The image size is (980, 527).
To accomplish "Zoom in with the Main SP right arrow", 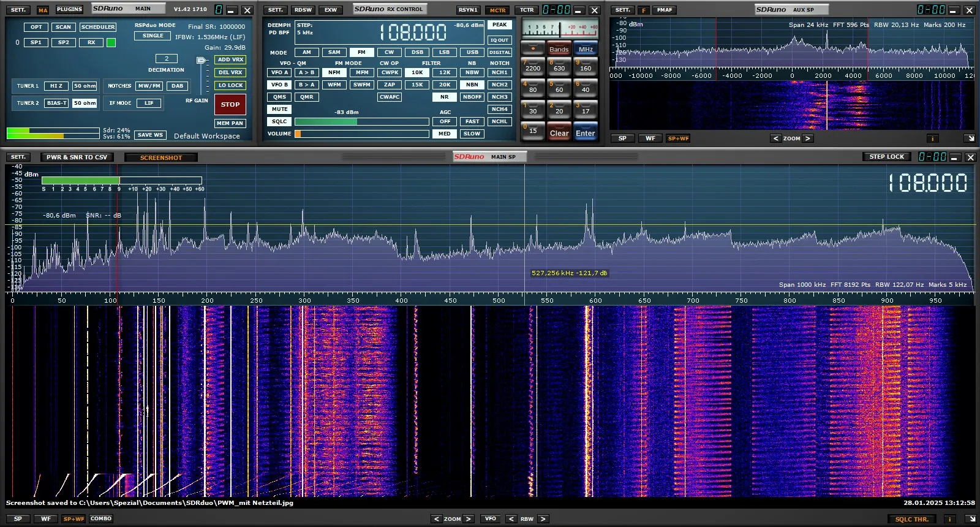I will (469, 519).
